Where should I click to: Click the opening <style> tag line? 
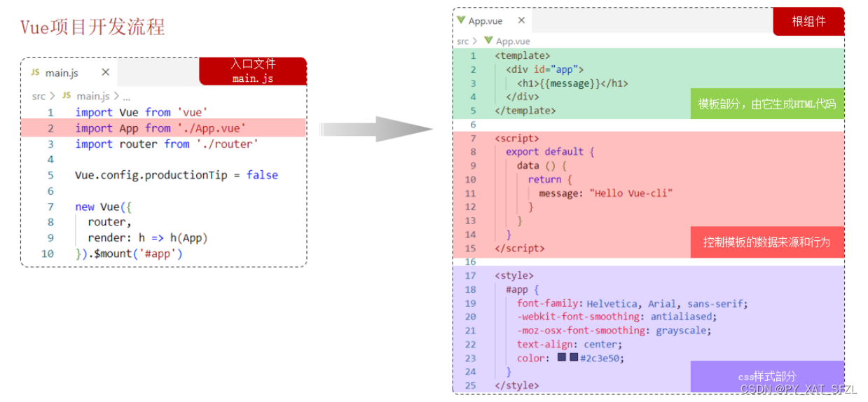tap(514, 275)
